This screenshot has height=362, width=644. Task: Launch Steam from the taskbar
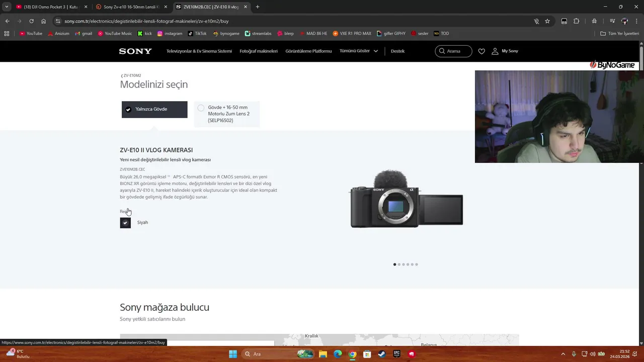(x=382, y=354)
